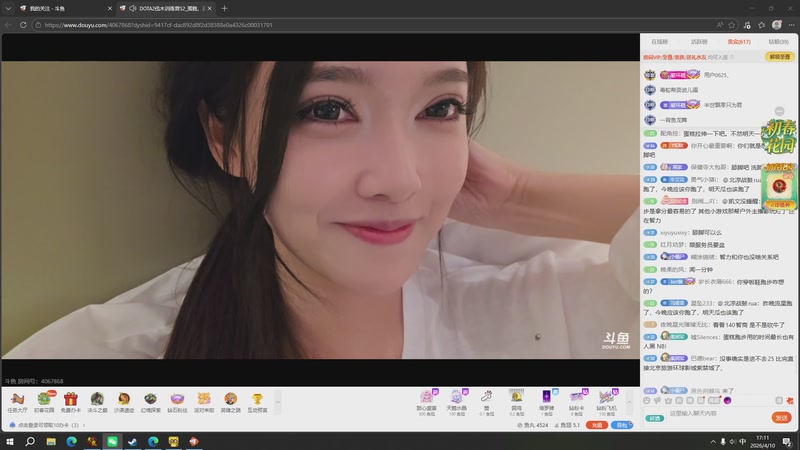Open the trophy 互动 activity icon
800x450 pixels.
[x=257, y=402]
